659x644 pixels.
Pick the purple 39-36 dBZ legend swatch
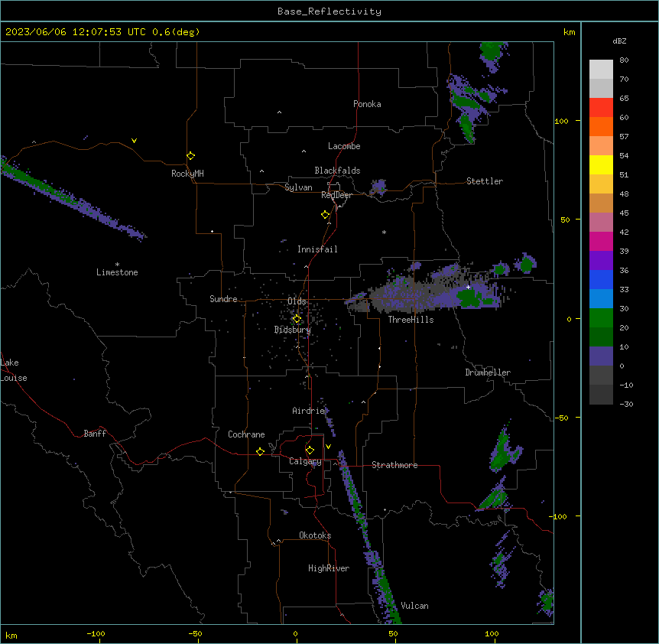(601, 261)
